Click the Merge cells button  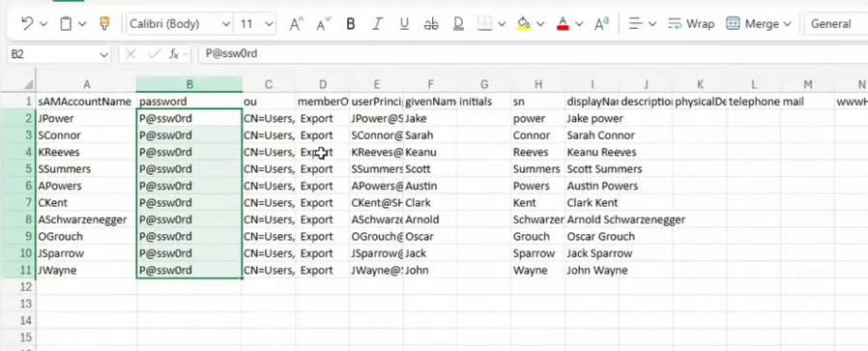752,24
